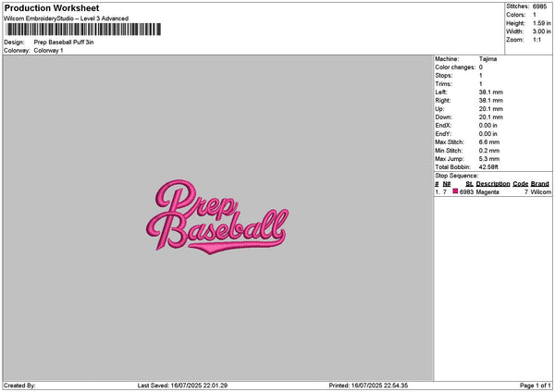The width and height of the screenshot is (555, 392).
Task: Click the Page 1 of 1 indicator
Action: point(536,386)
